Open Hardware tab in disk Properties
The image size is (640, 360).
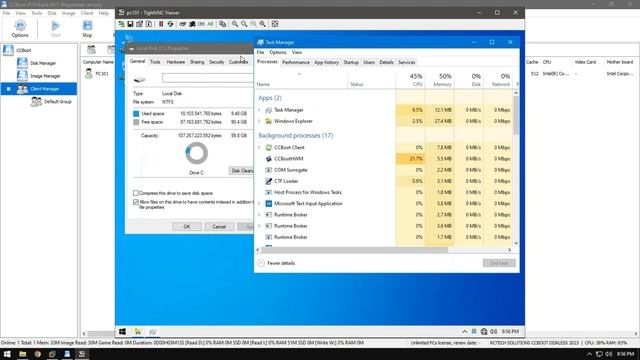click(176, 62)
